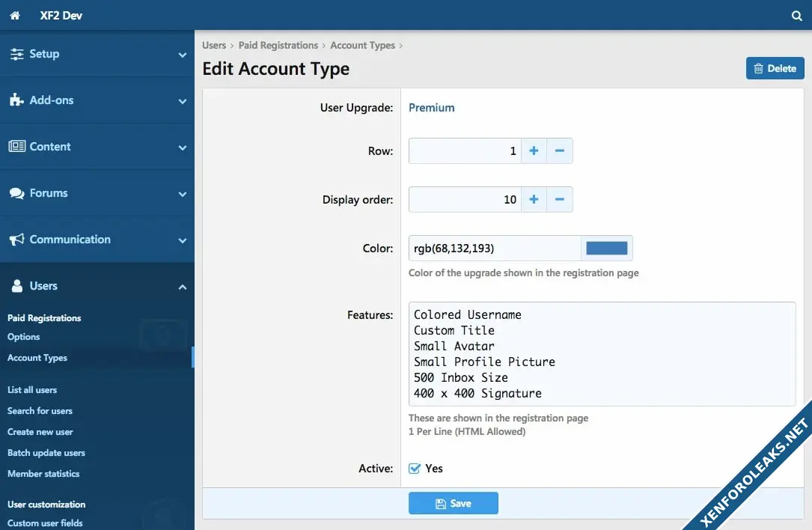
Task: Select List all users menu item
Action: pos(32,390)
